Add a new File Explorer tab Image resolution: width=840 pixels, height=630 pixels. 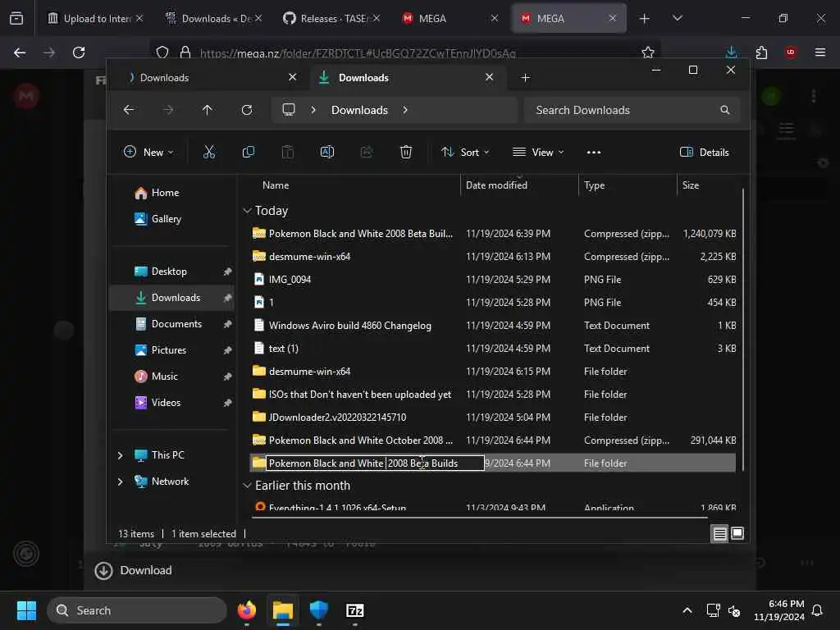tap(526, 78)
